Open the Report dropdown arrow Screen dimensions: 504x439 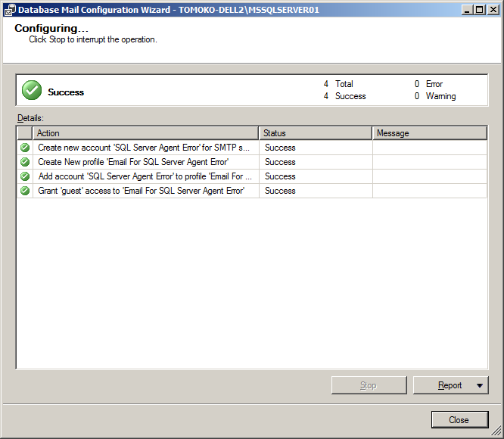(480, 386)
